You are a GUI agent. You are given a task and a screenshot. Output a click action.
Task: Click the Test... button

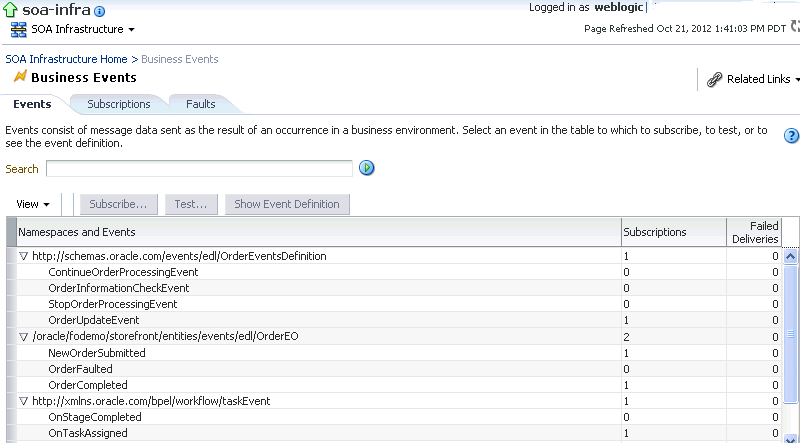(191, 204)
